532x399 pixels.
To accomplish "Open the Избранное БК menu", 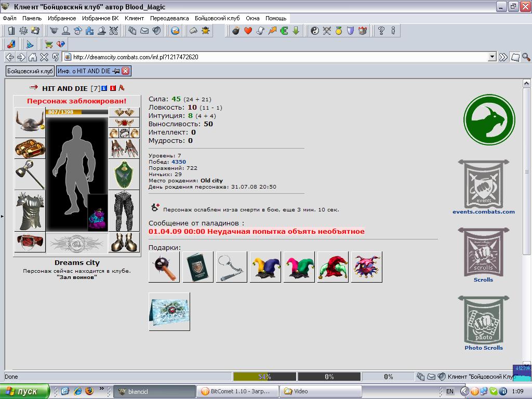I will [x=100, y=18].
